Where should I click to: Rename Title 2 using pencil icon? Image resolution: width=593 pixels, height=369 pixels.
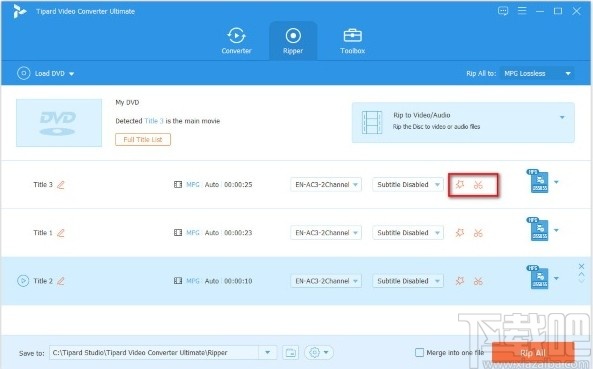click(x=61, y=281)
